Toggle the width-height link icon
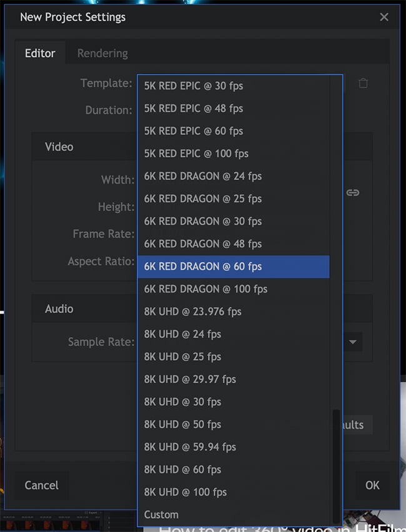The image size is (406, 532). pos(352,193)
